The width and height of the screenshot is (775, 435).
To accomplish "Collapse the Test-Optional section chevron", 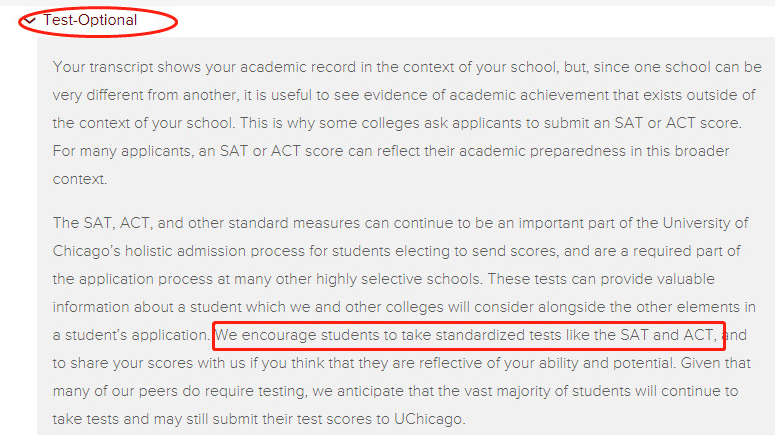I will pos(30,21).
